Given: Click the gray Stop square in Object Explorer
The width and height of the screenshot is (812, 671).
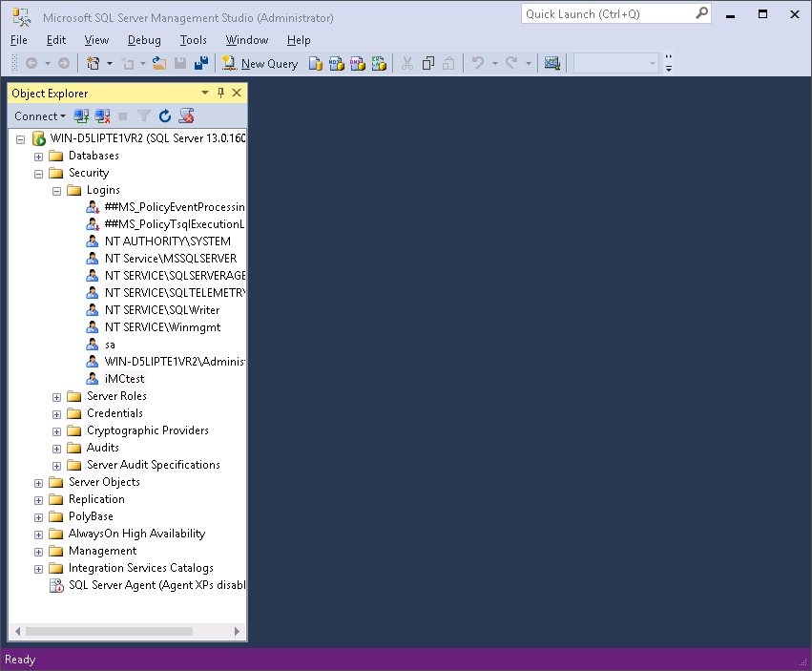Looking at the screenshot, I should (x=123, y=116).
